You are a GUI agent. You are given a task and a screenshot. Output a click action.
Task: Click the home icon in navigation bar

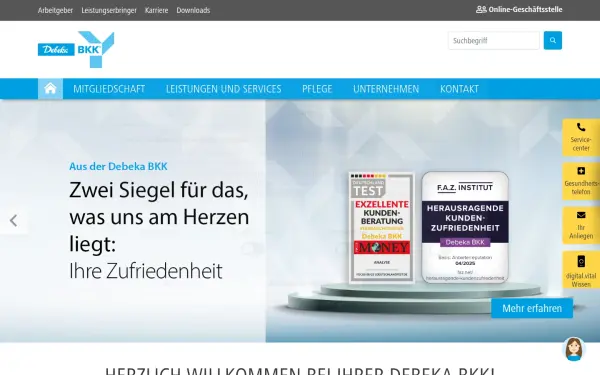50,89
